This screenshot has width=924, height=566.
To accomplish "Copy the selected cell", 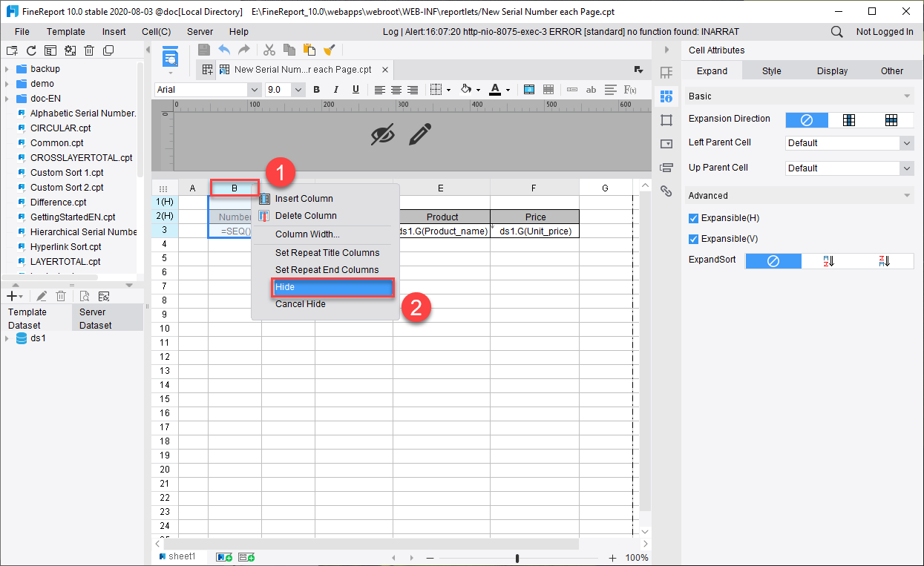I will tap(289, 50).
